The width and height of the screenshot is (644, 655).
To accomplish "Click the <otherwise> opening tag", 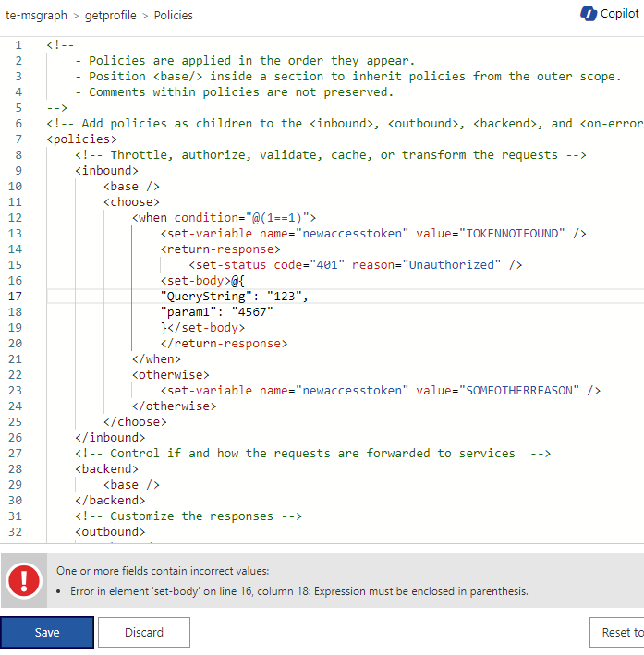I will coord(171,375).
